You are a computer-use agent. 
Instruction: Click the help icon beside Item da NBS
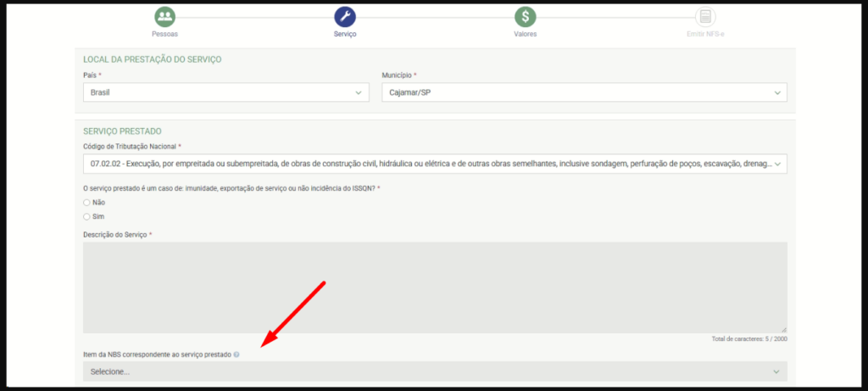tap(236, 354)
